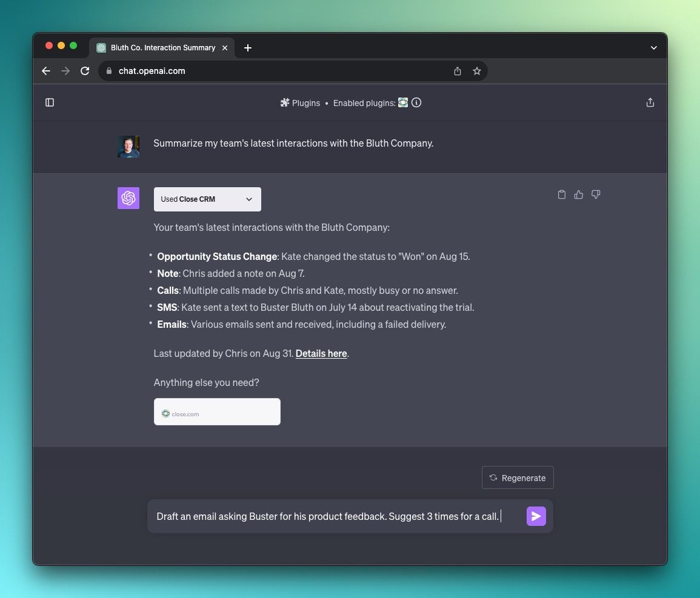Click the SMS bullet about Buster Bluth
The height and width of the screenshot is (598, 700).
point(316,307)
